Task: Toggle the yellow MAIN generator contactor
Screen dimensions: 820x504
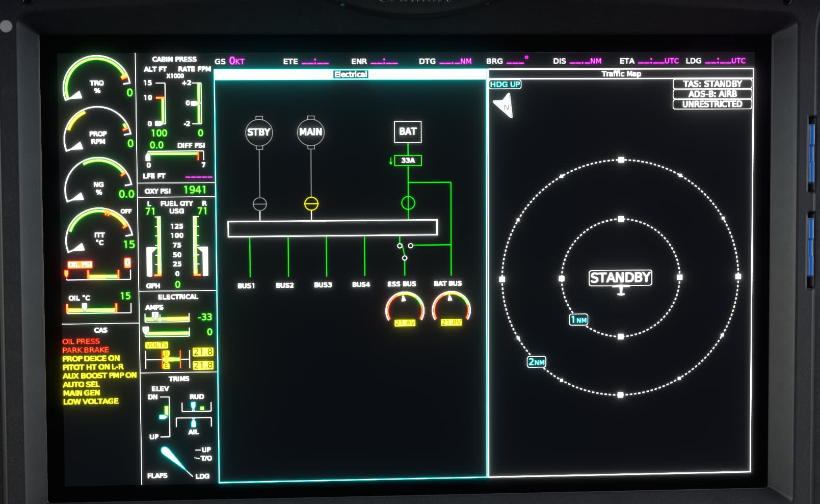Action: (311, 204)
